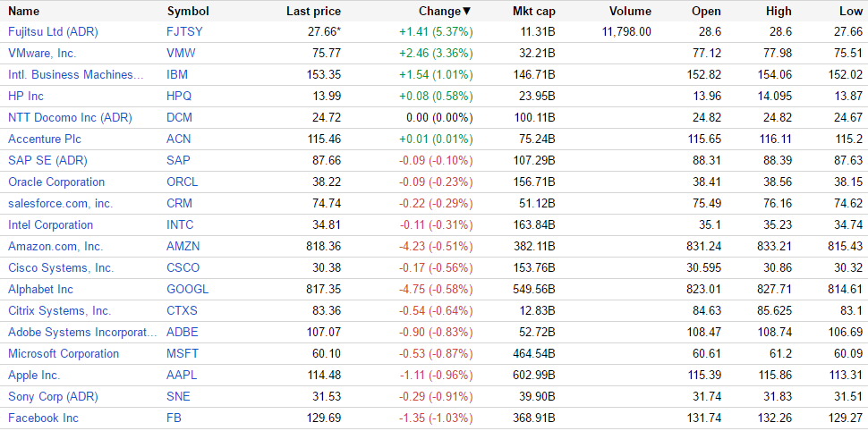Click the IBM symbol link
The width and height of the screenshot is (868, 431).
tap(177, 74)
